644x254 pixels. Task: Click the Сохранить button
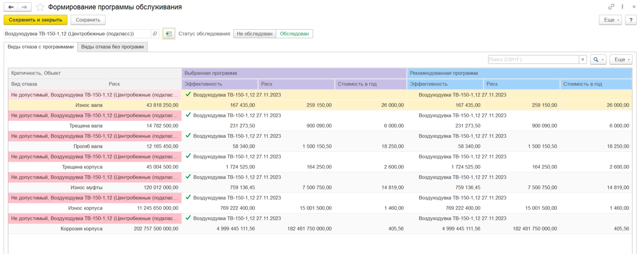(88, 20)
